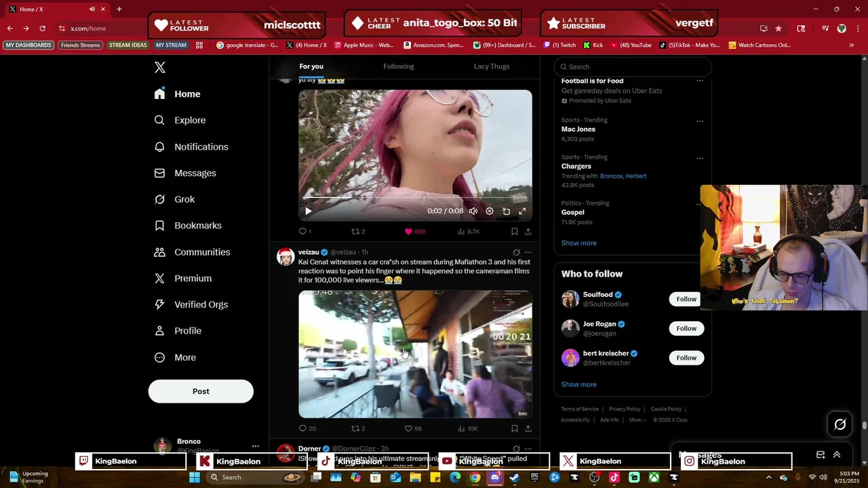Share the veizau post
The height and width of the screenshot is (488, 868).
coord(528,428)
